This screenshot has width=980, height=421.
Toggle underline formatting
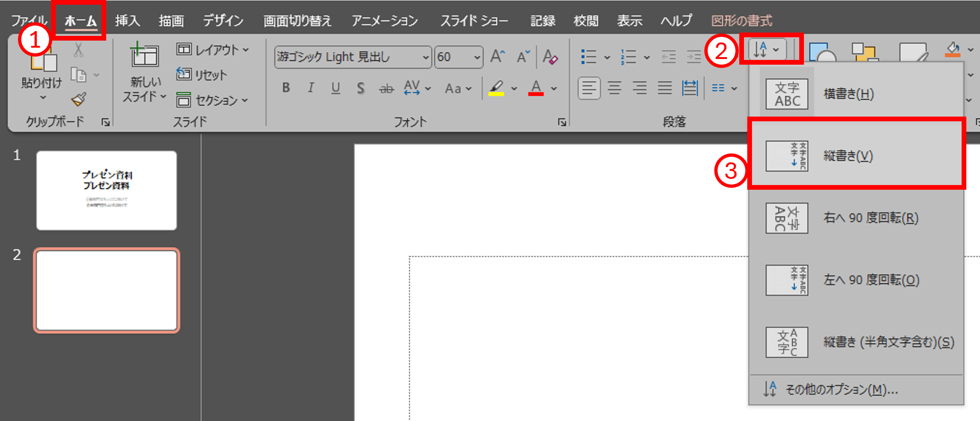pos(336,88)
